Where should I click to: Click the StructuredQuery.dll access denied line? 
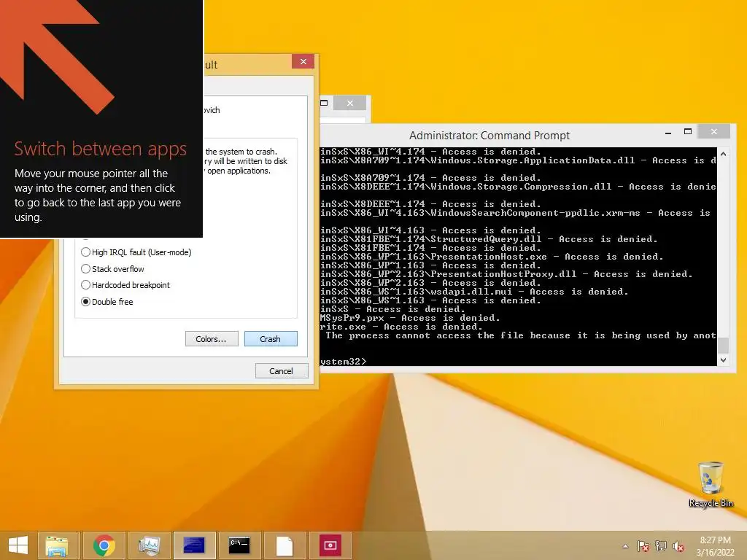(489, 239)
